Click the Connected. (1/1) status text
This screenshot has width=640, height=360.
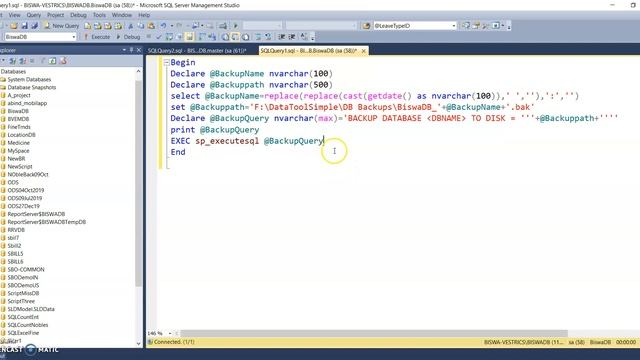174,342
